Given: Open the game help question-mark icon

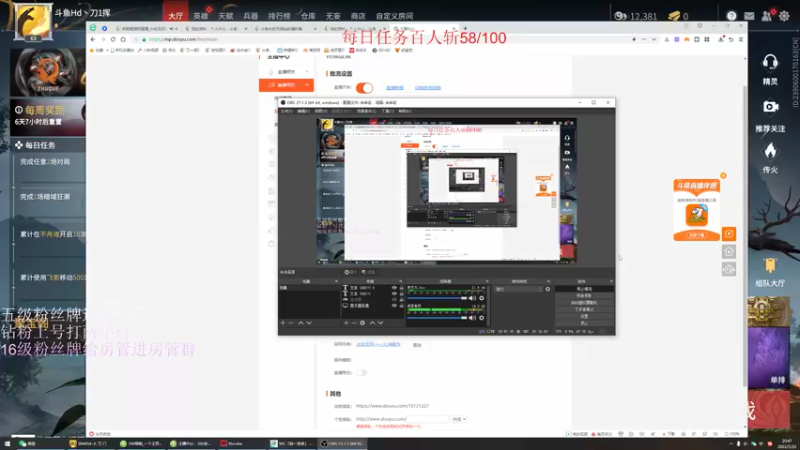Looking at the screenshot, I should click(732, 16).
